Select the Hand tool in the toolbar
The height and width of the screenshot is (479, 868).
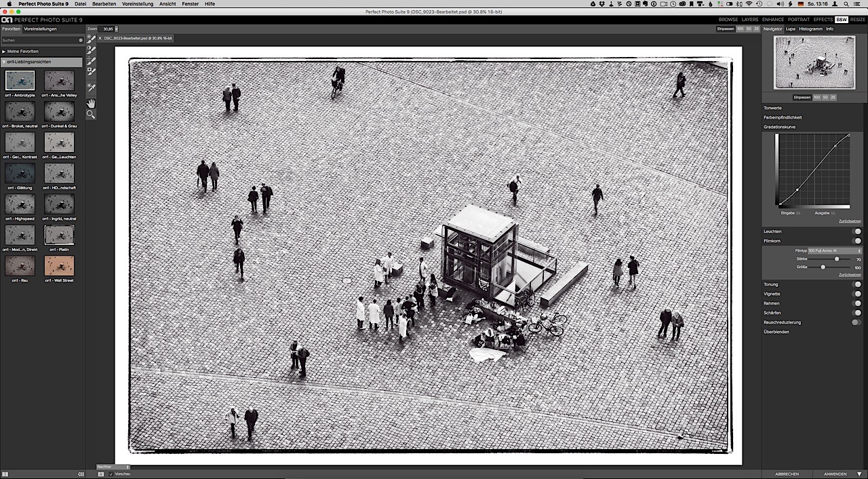click(x=91, y=103)
